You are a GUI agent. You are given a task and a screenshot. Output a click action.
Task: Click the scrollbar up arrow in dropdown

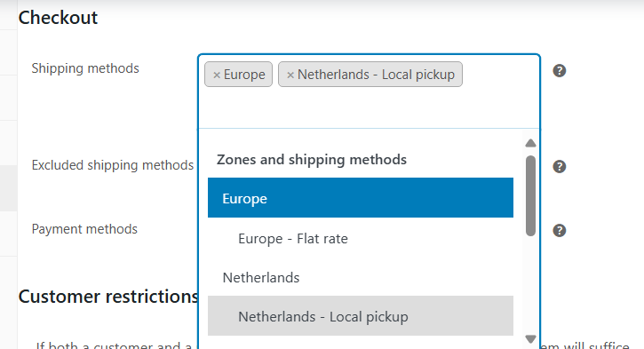tap(530, 143)
